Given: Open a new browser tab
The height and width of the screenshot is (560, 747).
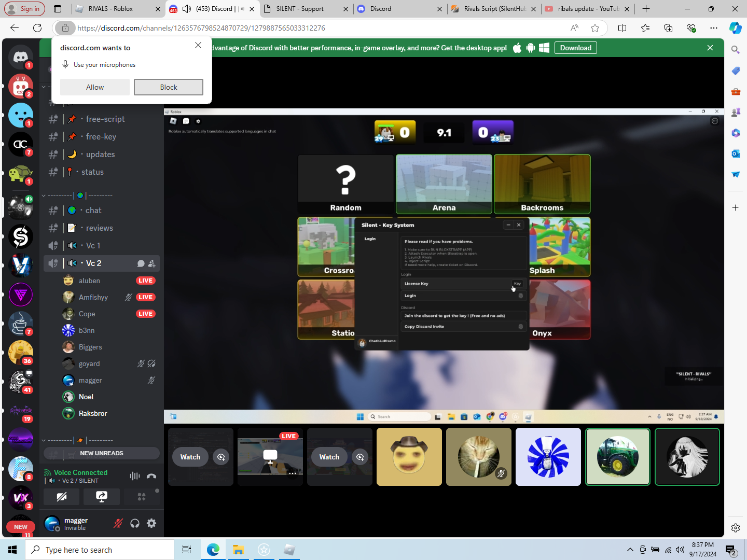Looking at the screenshot, I should [x=646, y=9].
